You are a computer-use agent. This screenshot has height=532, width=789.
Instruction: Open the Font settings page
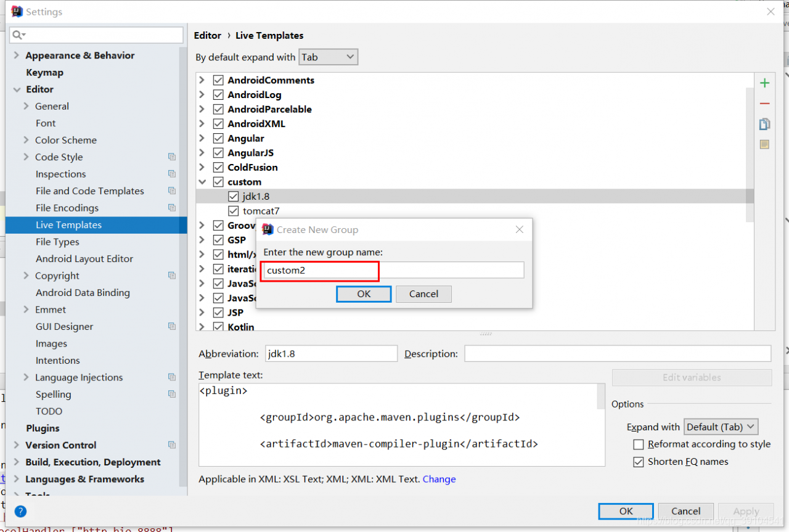pyautogui.click(x=46, y=123)
